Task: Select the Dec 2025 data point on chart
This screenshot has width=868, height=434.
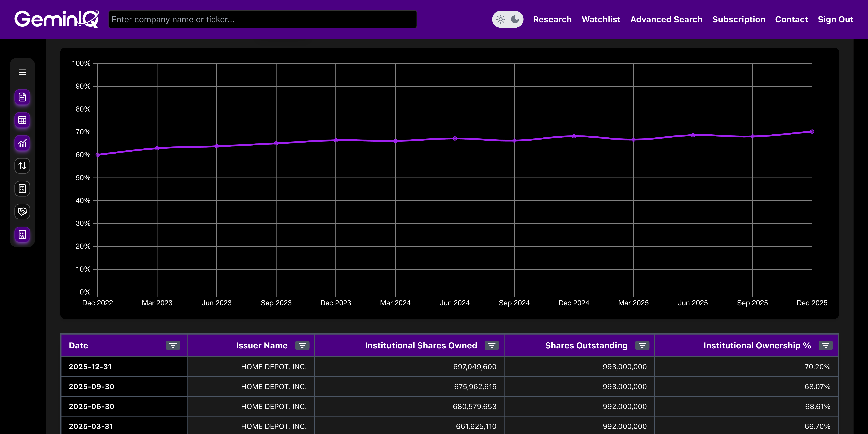Action: [812, 131]
